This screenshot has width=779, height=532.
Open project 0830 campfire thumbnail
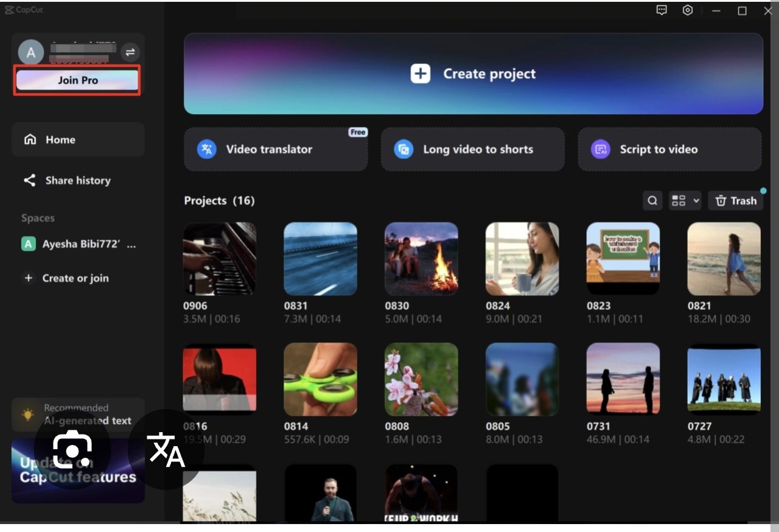(421, 259)
